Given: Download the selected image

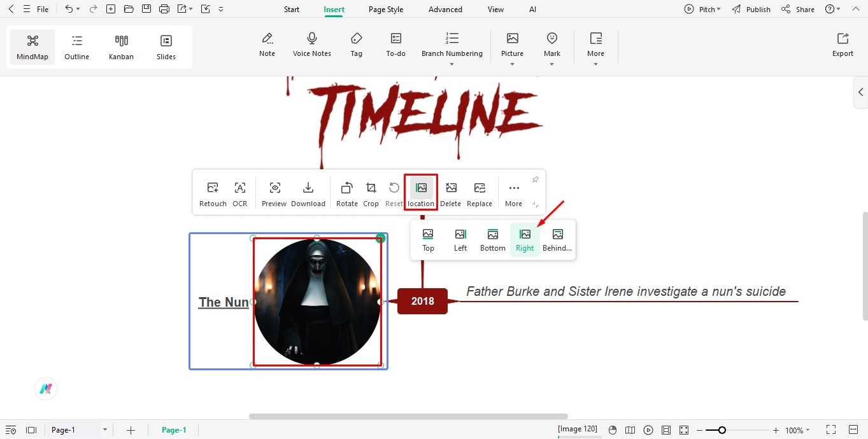Looking at the screenshot, I should tap(308, 194).
